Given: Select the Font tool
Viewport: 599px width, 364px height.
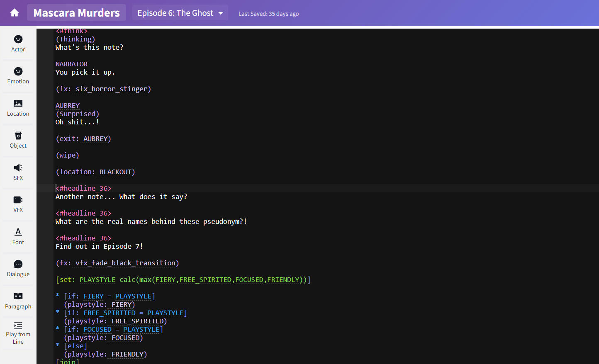Looking at the screenshot, I should (18, 236).
